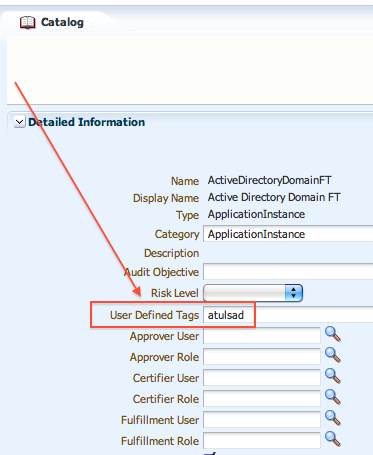The width and height of the screenshot is (373, 455).
Task: Click the Detailed Information heading
Action: (86, 122)
